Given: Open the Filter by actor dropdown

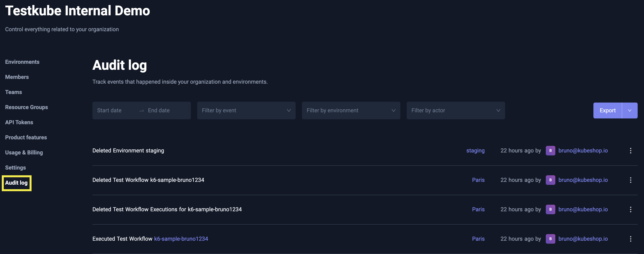Looking at the screenshot, I should tap(456, 111).
